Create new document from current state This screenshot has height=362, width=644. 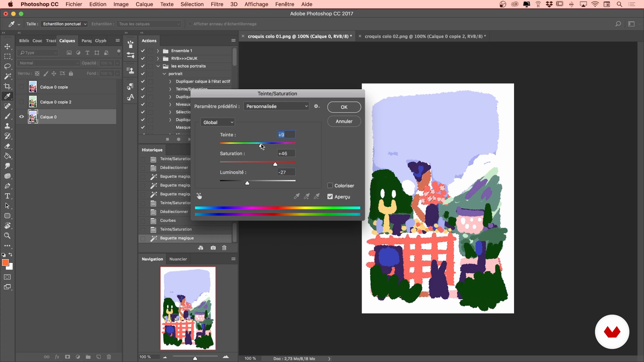(x=201, y=248)
